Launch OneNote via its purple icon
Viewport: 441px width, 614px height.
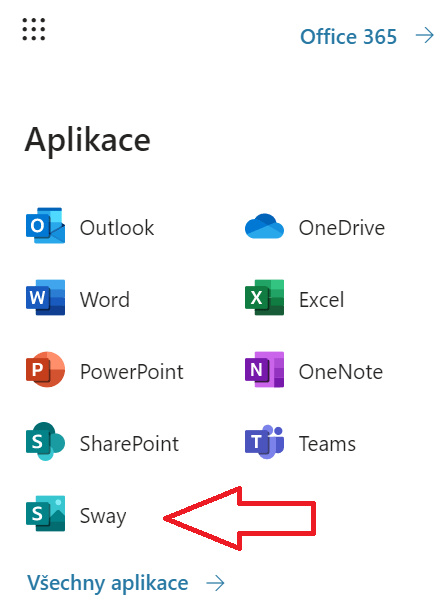pyautogui.click(x=264, y=370)
